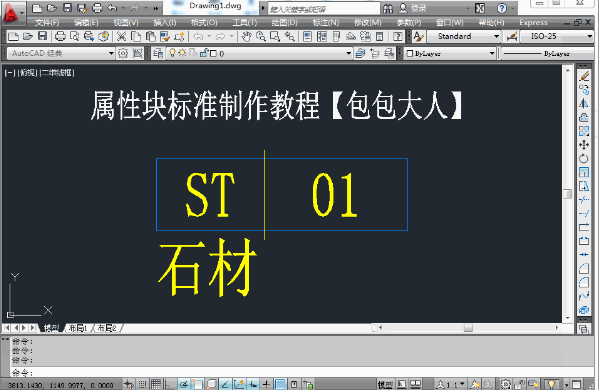Toggle Ortho Mode in the status bar

pyautogui.click(x=170, y=384)
